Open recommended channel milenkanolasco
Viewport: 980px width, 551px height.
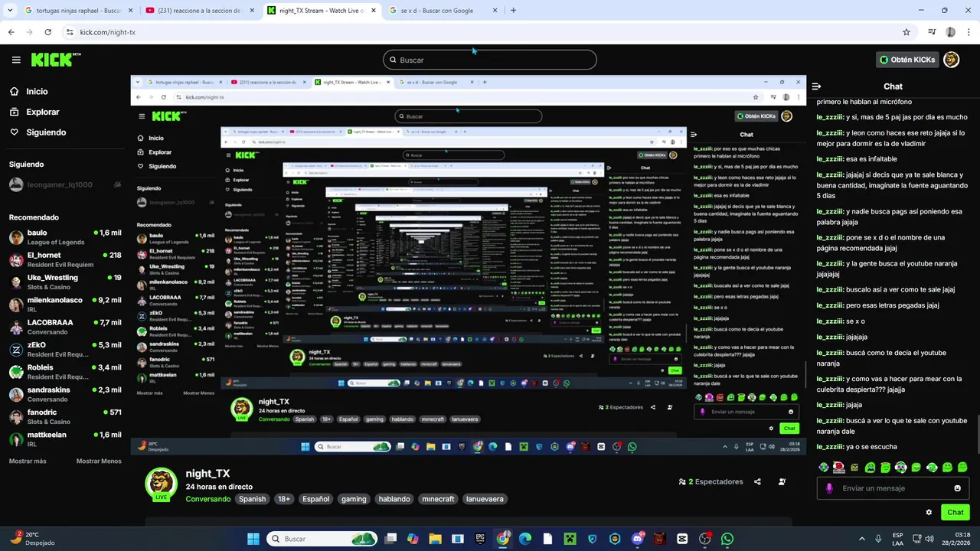(x=65, y=305)
